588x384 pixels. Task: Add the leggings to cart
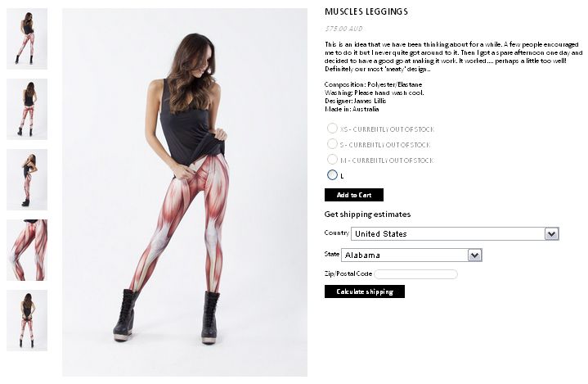click(354, 195)
